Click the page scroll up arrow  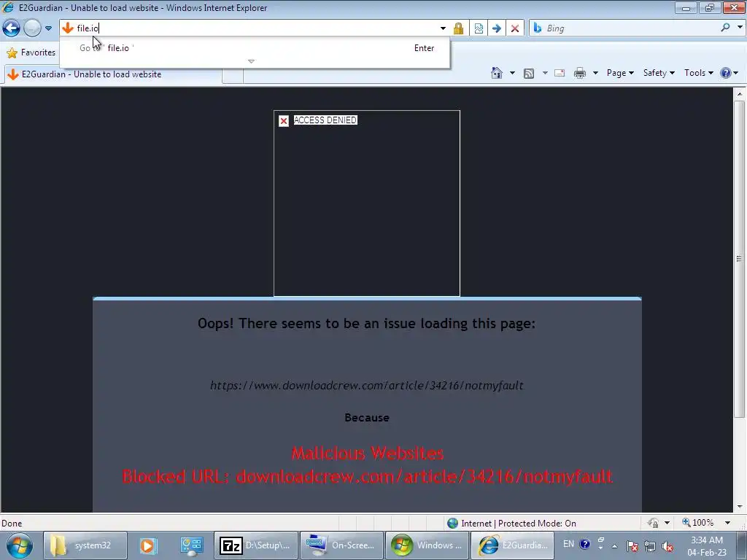[740, 94]
